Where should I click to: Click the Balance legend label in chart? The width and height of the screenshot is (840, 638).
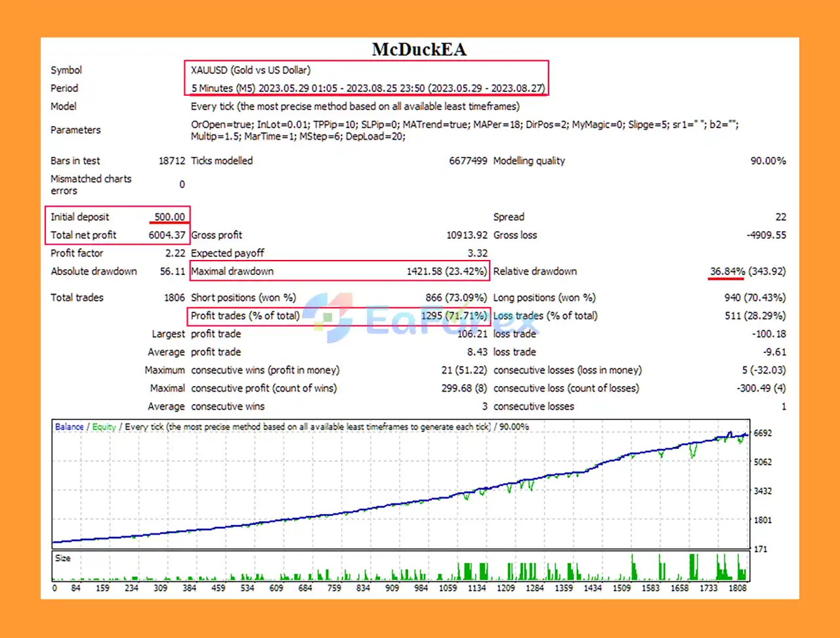pos(69,427)
